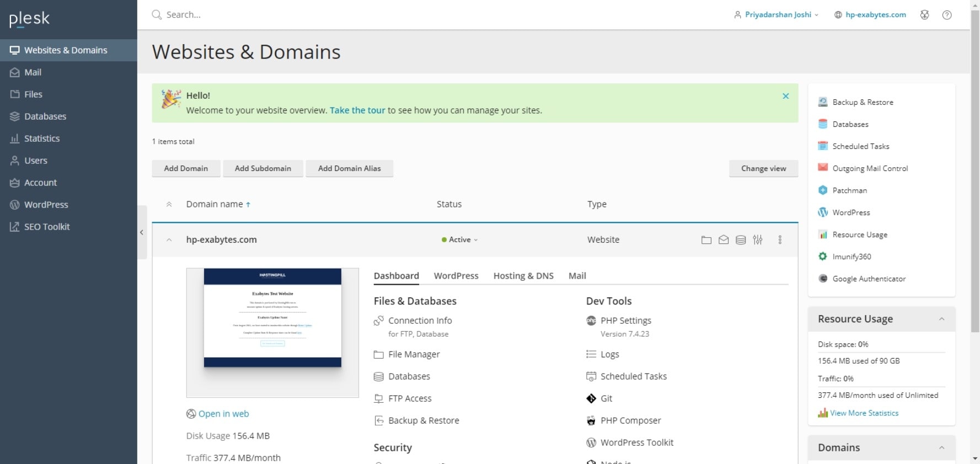Open Git under Dev Tools
This screenshot has height=464, width=980.
(599, 398)
